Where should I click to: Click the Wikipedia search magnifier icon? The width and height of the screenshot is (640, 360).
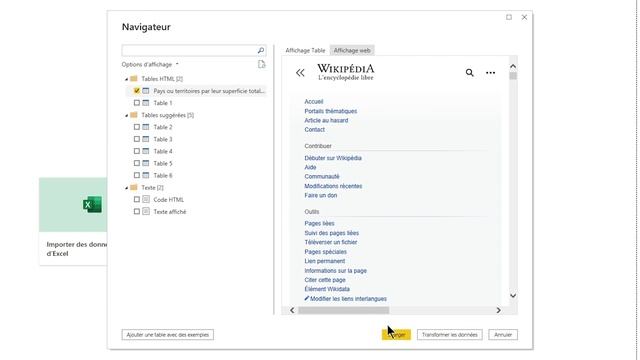(x=469, y=73)
